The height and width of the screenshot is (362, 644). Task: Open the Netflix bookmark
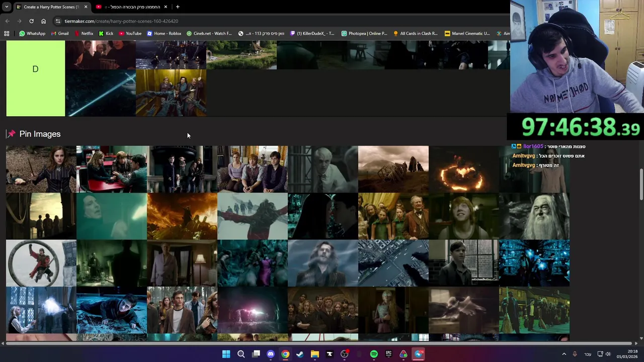[x=83, y=33]
